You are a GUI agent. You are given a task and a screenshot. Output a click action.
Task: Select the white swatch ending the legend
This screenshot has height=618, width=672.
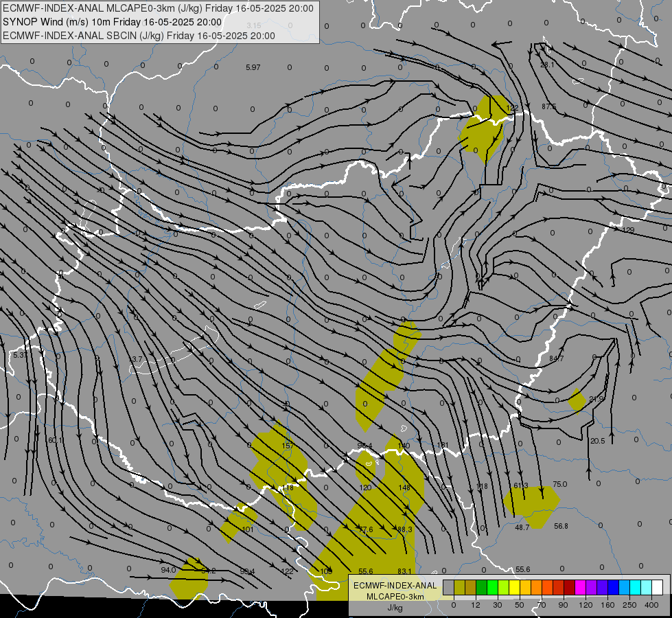point(657,587)
